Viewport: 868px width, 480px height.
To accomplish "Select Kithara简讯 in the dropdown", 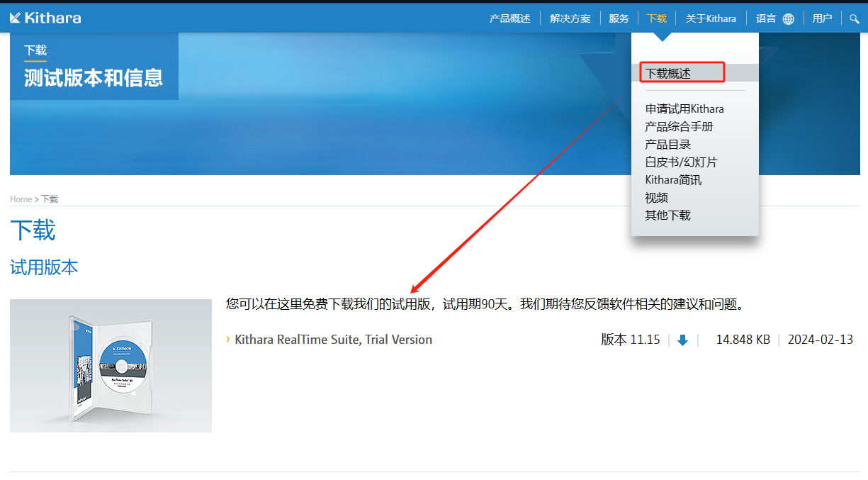I will pos(673,180).
